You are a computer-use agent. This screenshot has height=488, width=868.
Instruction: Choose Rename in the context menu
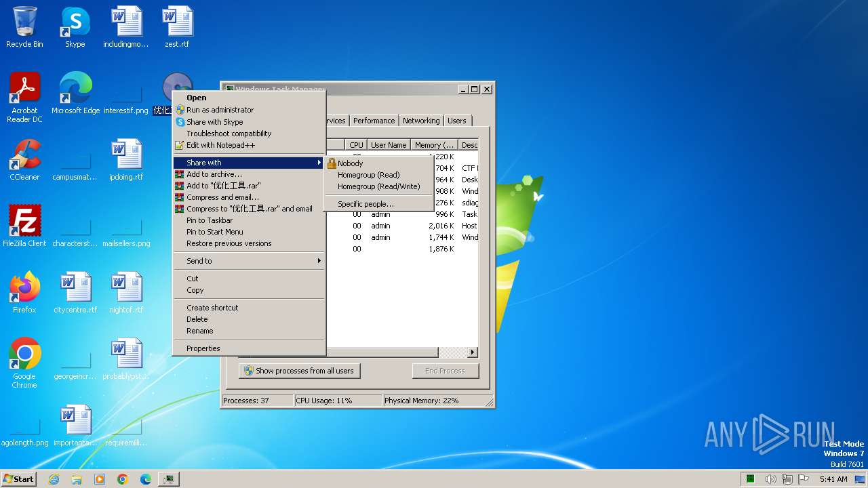pos(250,331)
